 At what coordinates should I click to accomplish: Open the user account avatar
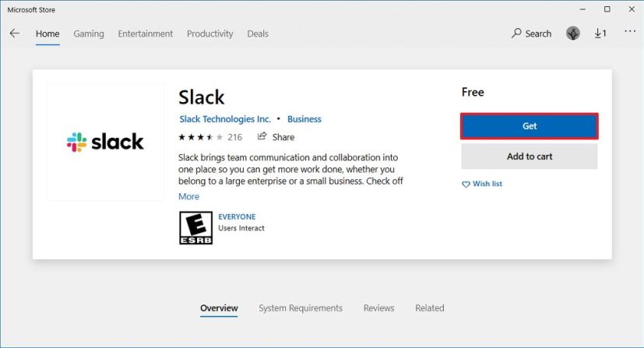point(572,33)
